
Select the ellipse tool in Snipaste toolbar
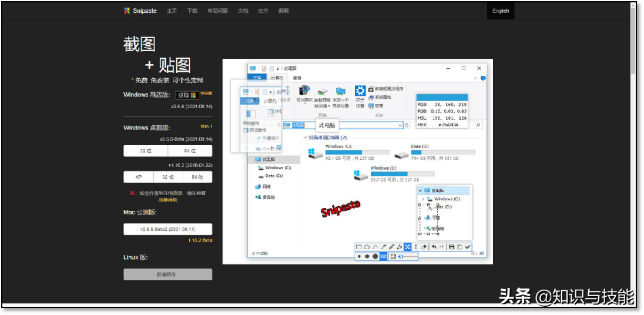coord(367,247)
